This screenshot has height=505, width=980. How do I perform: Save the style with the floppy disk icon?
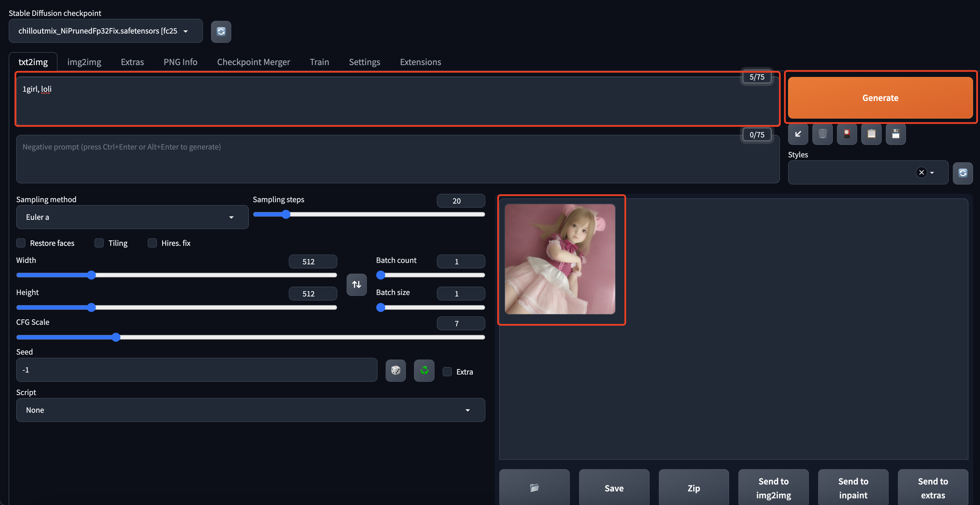pyautogui.click(x=896, y=134)
